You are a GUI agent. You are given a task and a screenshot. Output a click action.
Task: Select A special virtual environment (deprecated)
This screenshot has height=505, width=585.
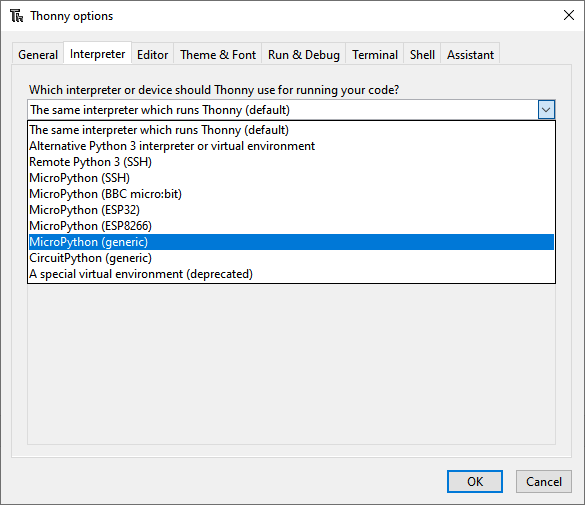tap(291, 274)
